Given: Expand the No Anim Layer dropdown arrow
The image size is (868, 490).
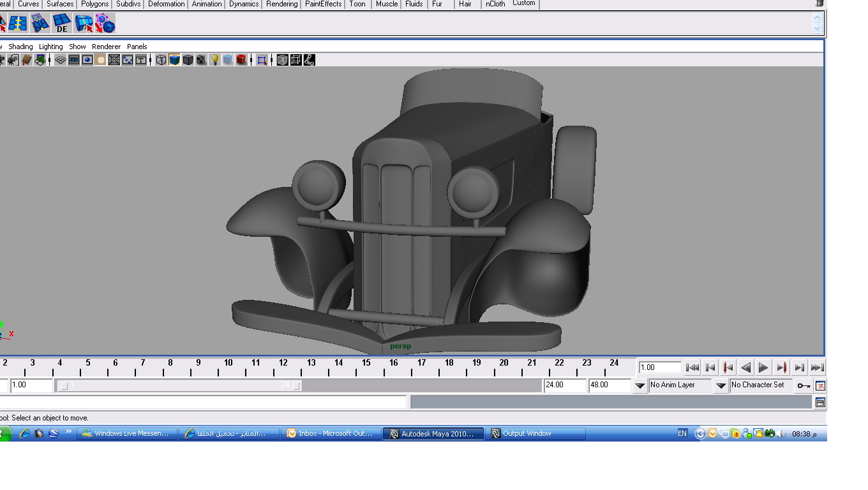Looking at the screenshot, I should 640,386.
